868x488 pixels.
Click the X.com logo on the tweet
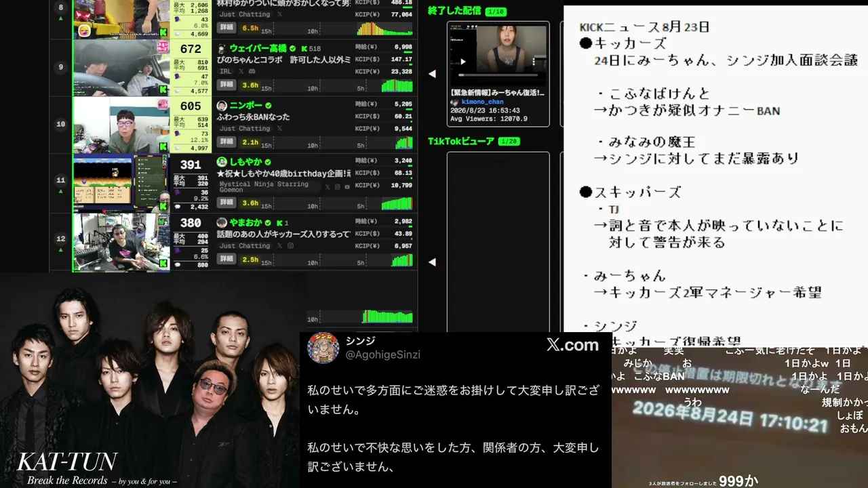tap(572, 345)
